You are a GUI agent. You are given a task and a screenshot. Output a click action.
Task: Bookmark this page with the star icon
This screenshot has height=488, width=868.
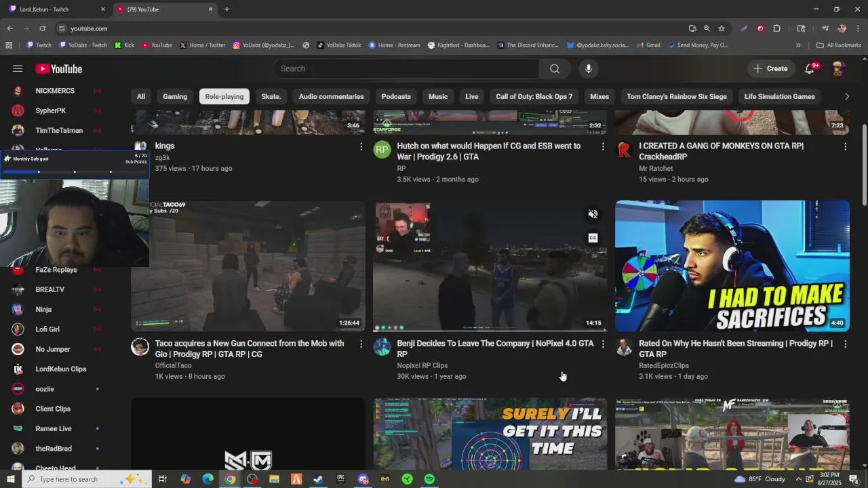(x=722, y=28)
